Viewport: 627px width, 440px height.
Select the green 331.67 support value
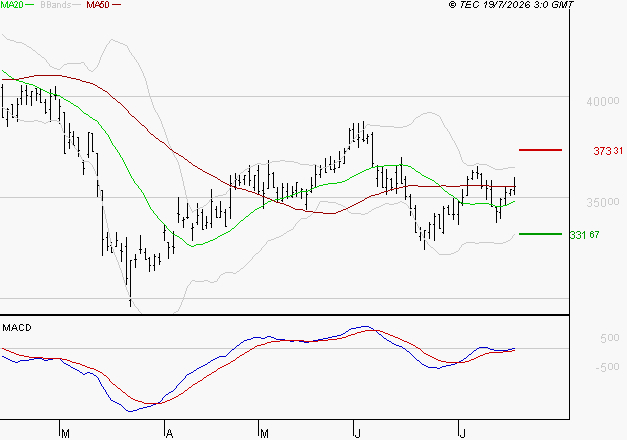584,235
